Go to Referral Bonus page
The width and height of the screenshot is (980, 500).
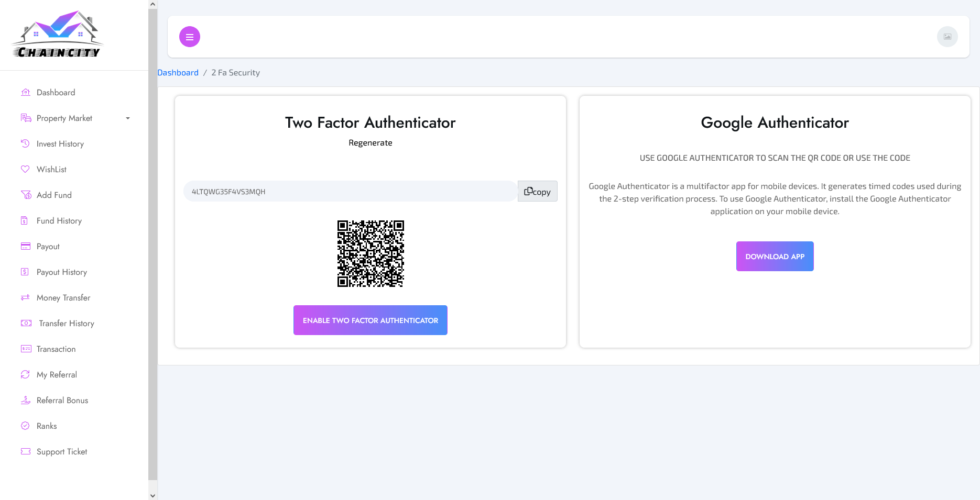(62, 401)
